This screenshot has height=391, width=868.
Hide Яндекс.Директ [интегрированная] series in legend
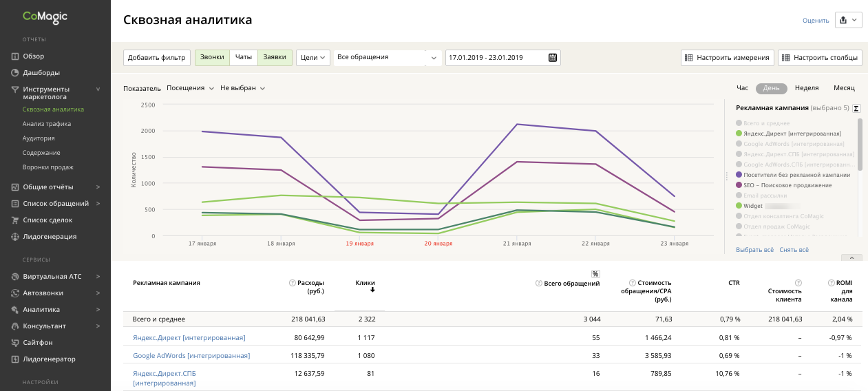point(787,134)
